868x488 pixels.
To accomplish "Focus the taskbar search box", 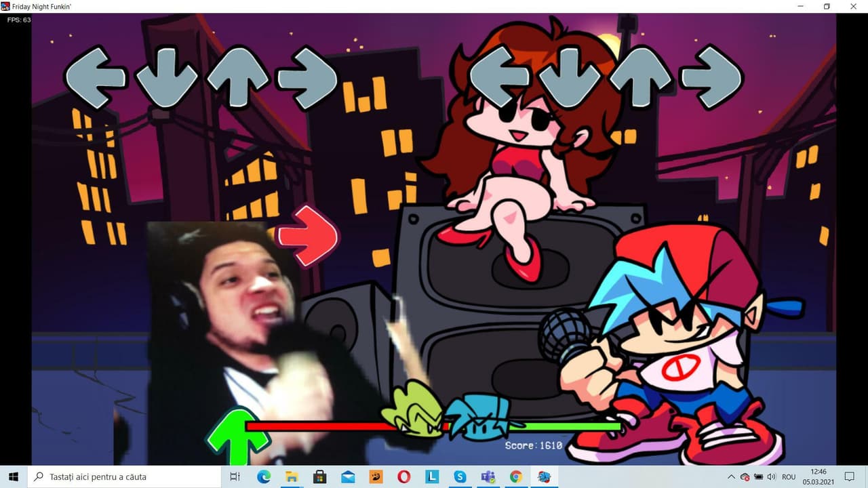I will pos(125,476).
